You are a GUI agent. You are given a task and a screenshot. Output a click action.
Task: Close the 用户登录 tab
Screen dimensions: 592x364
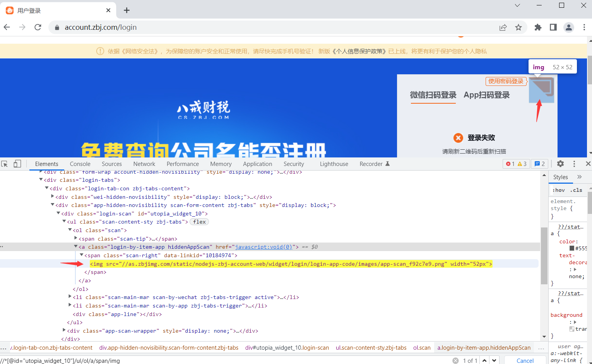pyautogui.click(x=108, y=10)
